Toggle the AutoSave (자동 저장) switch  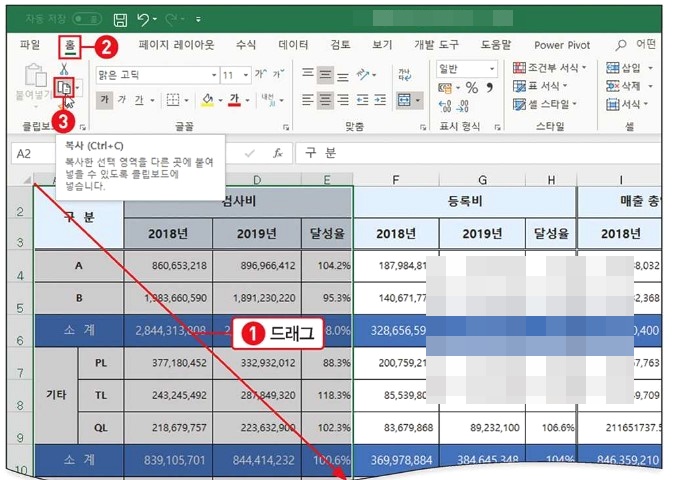click(87, 19)
